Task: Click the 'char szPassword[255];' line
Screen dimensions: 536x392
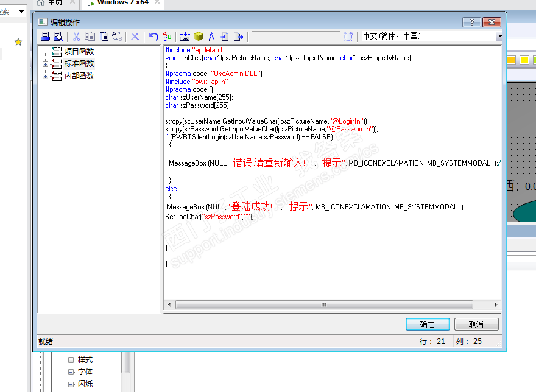Action: [198, 105]
